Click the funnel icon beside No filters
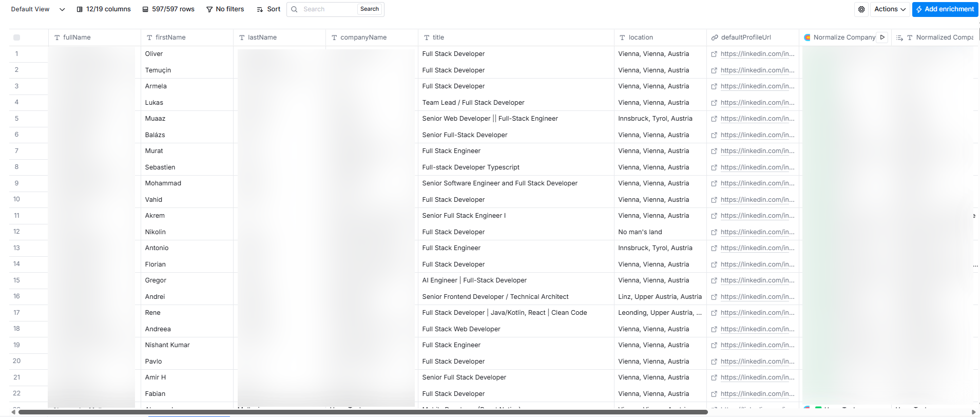This screenshot has width=980, height=417. (x=209, y=9)
